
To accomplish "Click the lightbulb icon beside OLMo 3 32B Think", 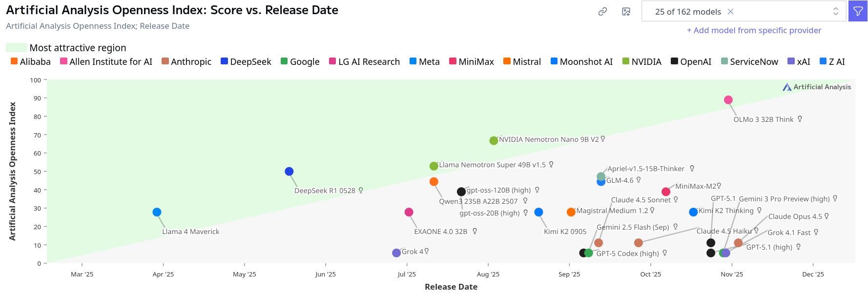I will [x=800, y=119].
